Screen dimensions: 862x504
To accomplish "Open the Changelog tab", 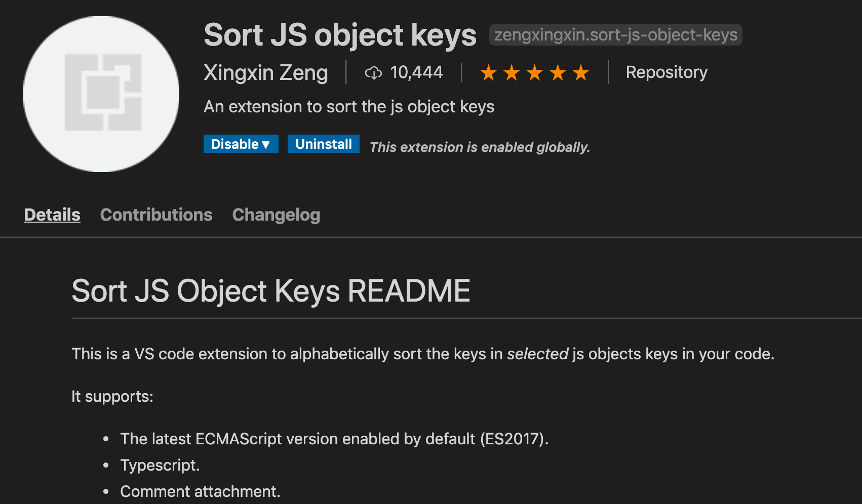I will click(x=276, y=215).
